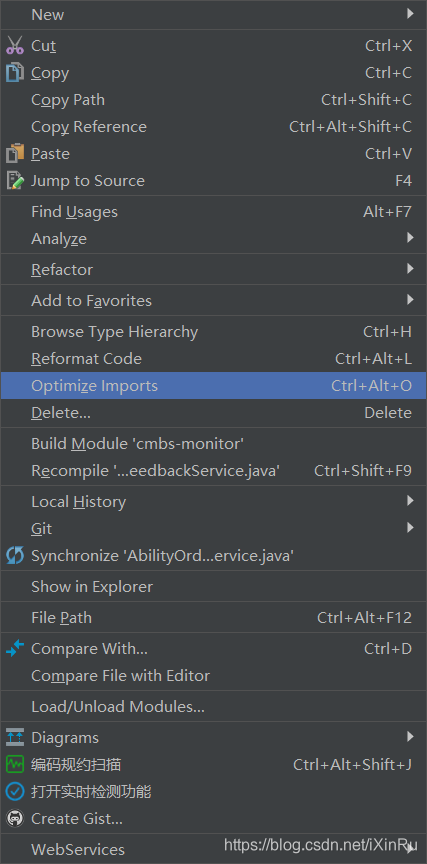
Task: Click the Compare With arrows icon
Action: 15,649
